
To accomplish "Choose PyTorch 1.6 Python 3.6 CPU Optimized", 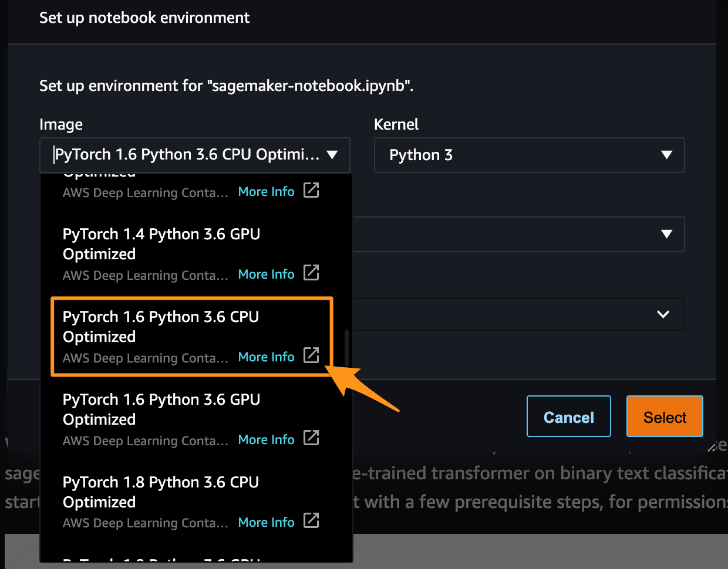I will [161, 327].
